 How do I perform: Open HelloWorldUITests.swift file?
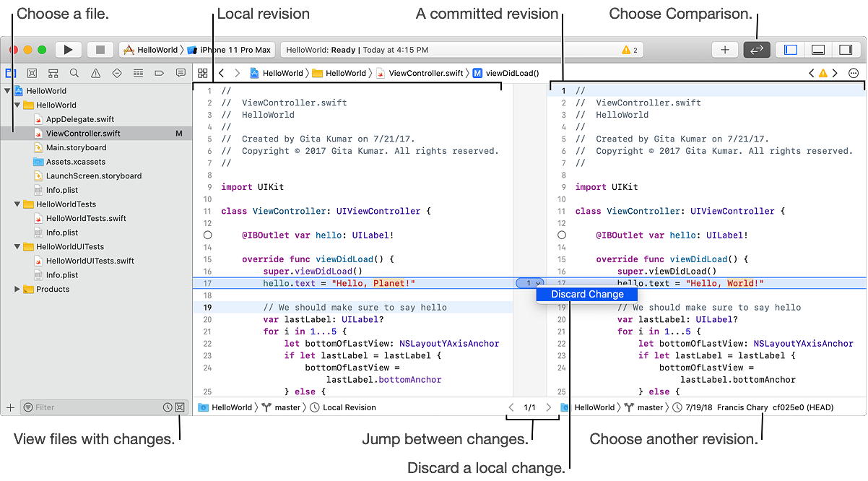pos(90,261)
